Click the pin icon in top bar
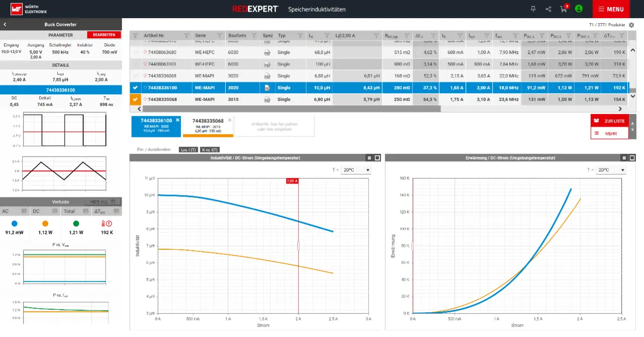This screenshot has height=337, width=644. (x=533, y=9)
